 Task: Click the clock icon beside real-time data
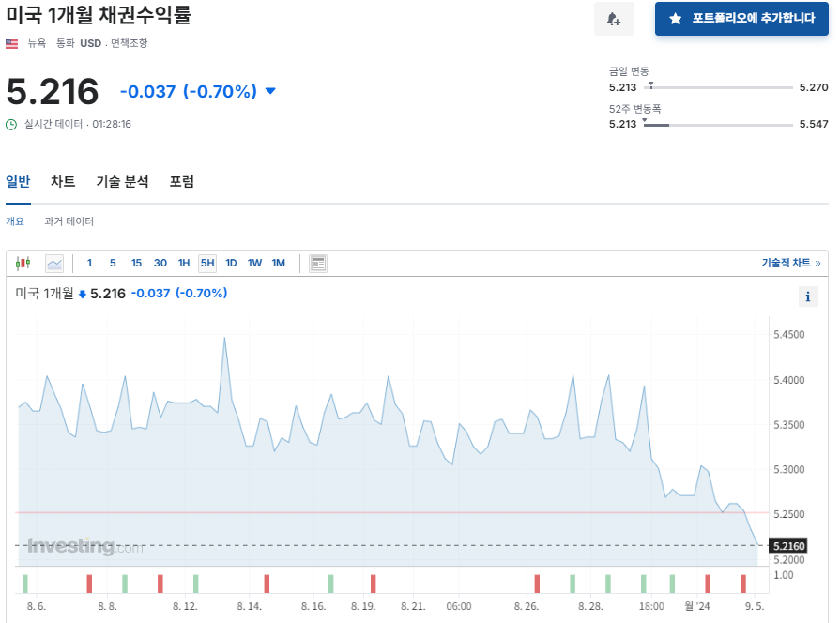tap(11, 124)
